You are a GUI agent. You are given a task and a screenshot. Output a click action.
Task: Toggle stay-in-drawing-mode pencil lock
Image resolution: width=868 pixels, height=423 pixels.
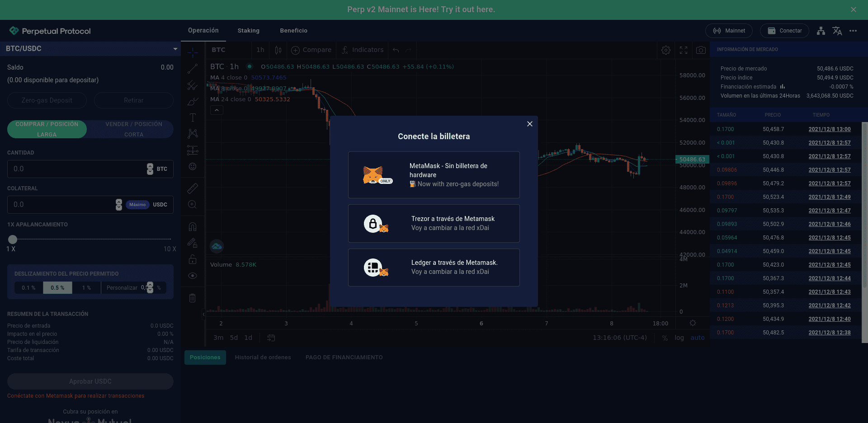tap(193, 243)
